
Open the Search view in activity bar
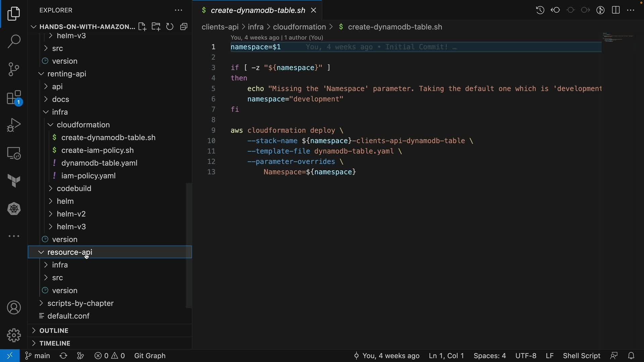(x=14, y=41)
